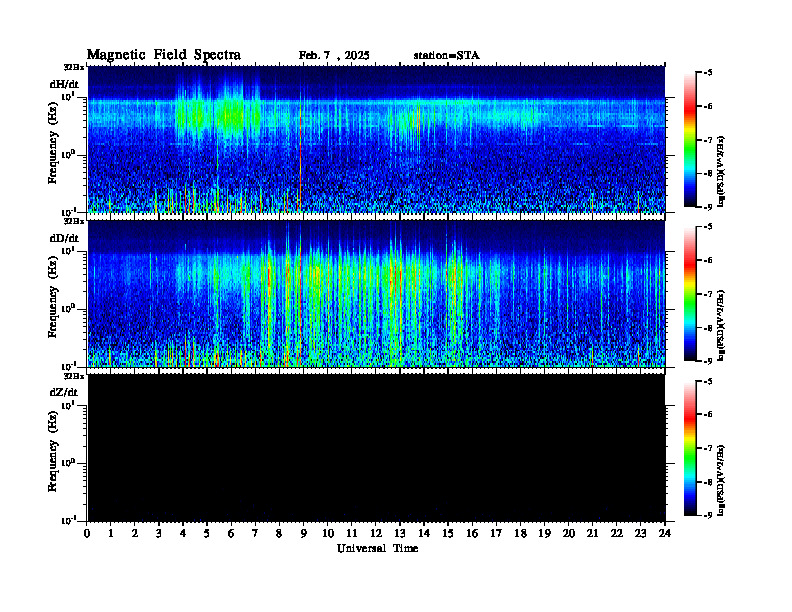
Task: Click hour 18 on the Universal Time axis
Action: point(520,534)
